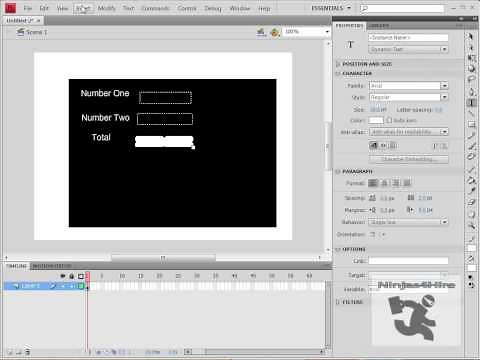Collapse the Paragraph section
The width and height of the screenshot is (480, 360).
[x=338, y=171]
